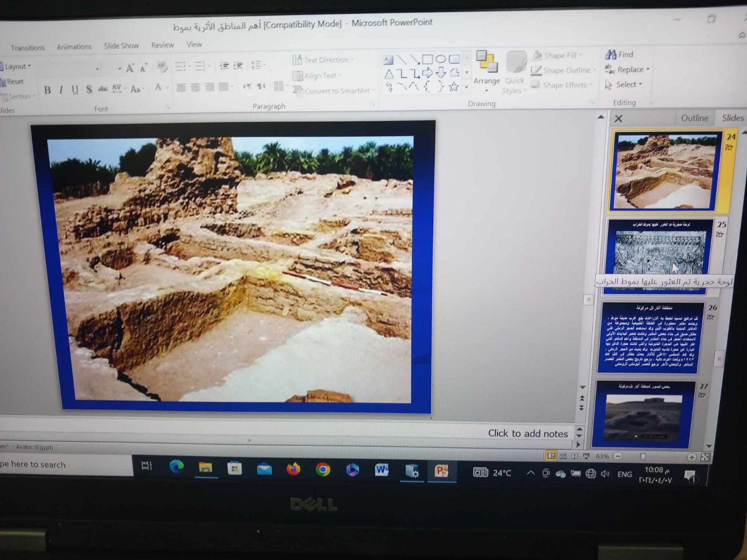The image size is (747, 560).
Task: Open Slide Sorter view from status bar
Action: pos(563,456)
